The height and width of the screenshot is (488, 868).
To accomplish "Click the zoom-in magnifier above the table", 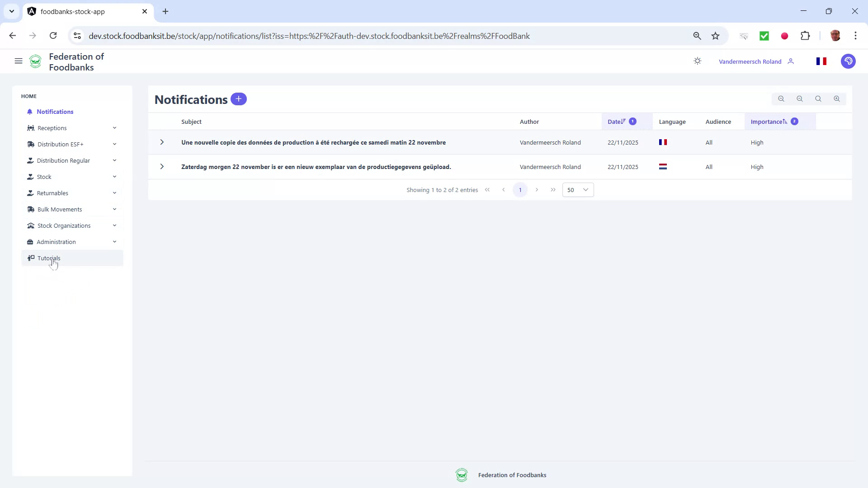I will pyautogui.click(x=837, y=99).
